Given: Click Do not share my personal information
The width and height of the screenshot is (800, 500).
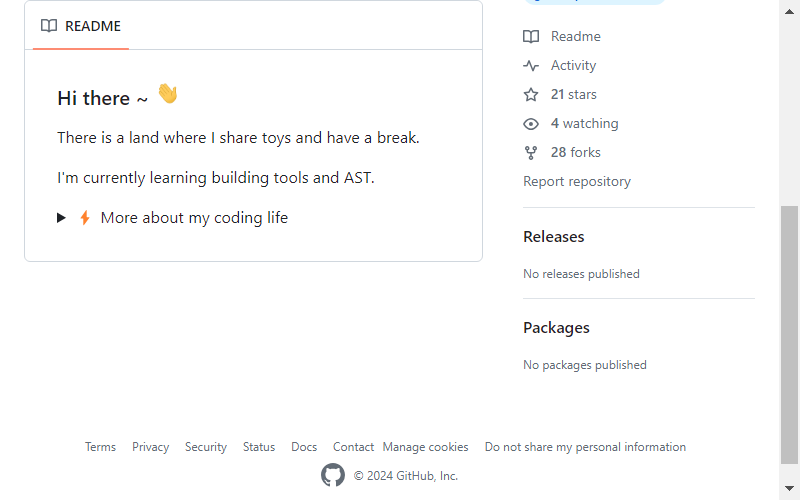Looking at the screenshot, I should click(585, 447).
